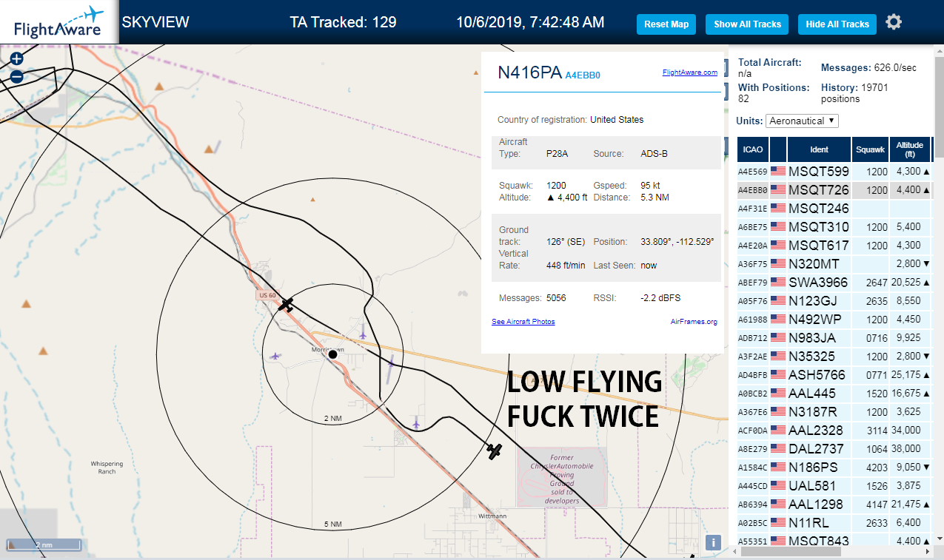Click the TA Tracked: 129 counter
Image resolution: width=944 pixels, height=560 pixels.
point(343,22)
